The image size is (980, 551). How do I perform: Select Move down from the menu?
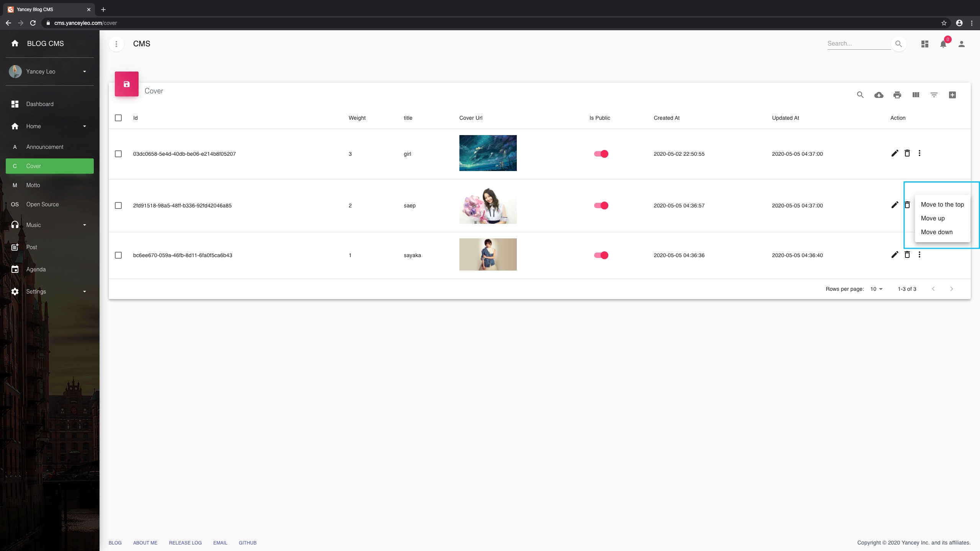(942, 232)
